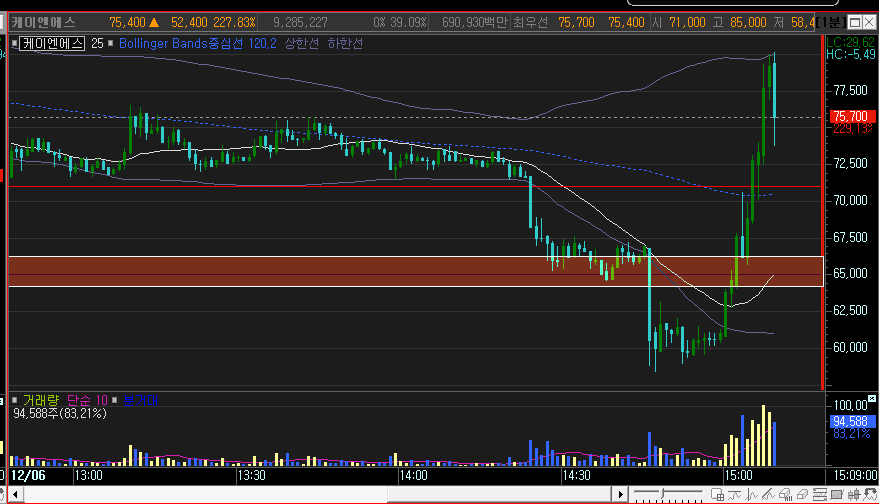The image size is (879, 504).
Task: Click the small icon at volume panel corner
Action: 872,399
